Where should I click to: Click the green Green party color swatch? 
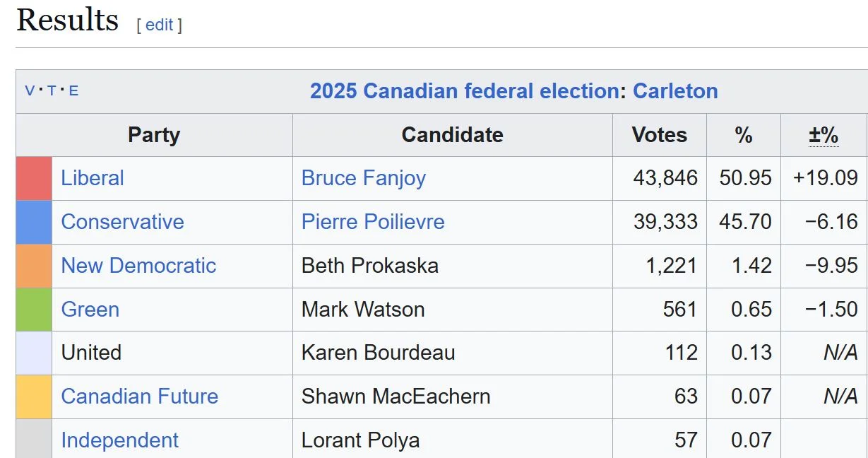(34, 310)
